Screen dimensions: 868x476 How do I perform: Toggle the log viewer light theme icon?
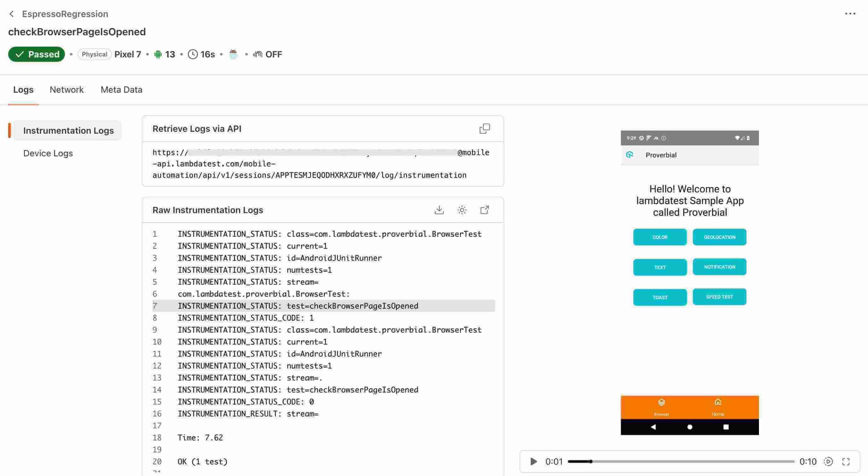pos(462,210)
